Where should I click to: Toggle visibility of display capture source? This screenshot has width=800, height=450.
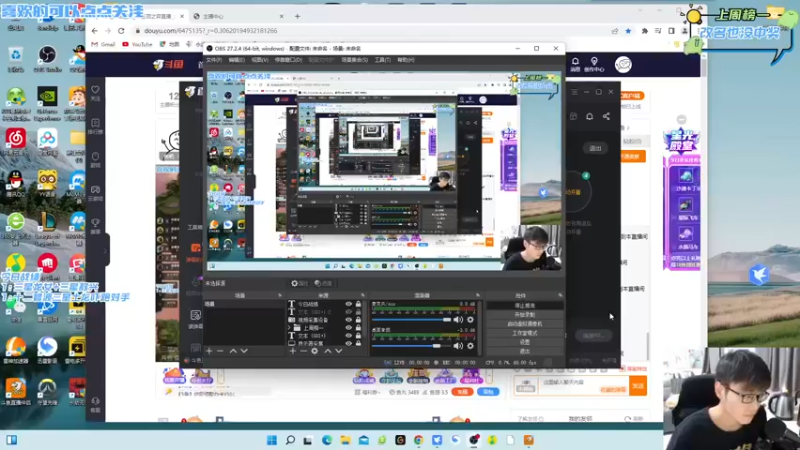point(348,343)
